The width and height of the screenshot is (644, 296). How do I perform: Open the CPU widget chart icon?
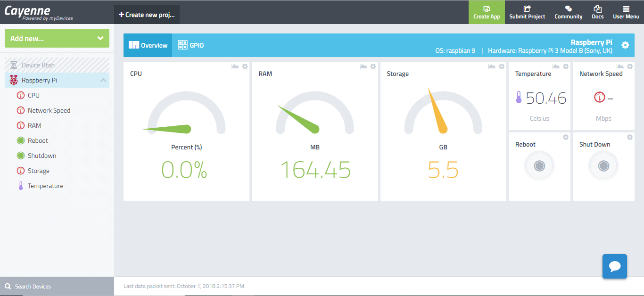[x=235, y=66]
